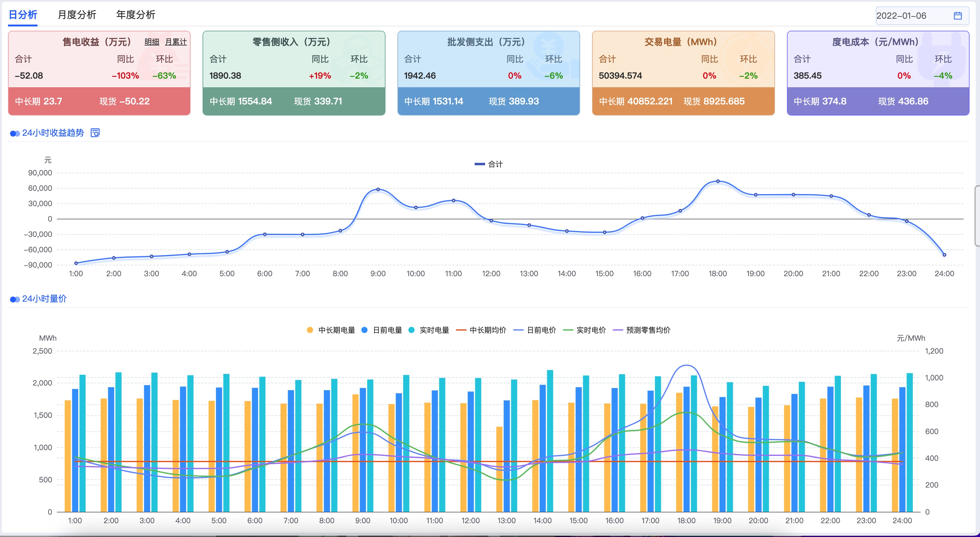The image size is (980, 537).
Task: Click the 零售侧收入（万元）card title
Action: [291, 42]
